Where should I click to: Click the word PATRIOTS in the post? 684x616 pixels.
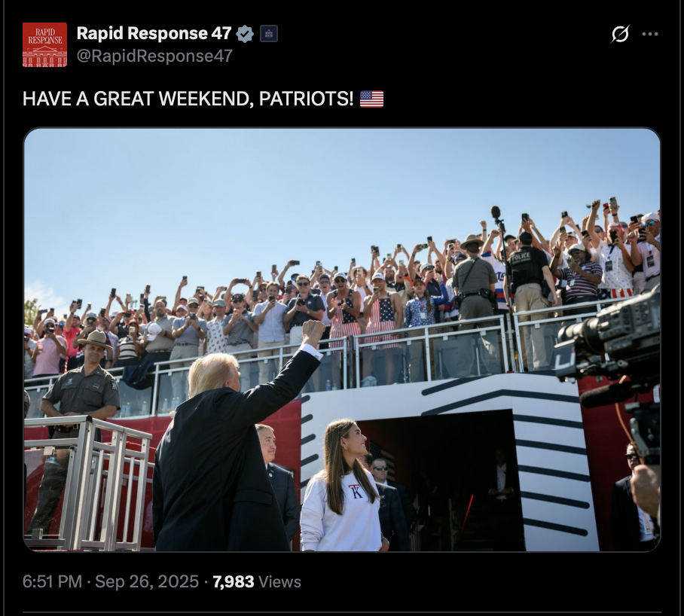click(x=307, y=99)
